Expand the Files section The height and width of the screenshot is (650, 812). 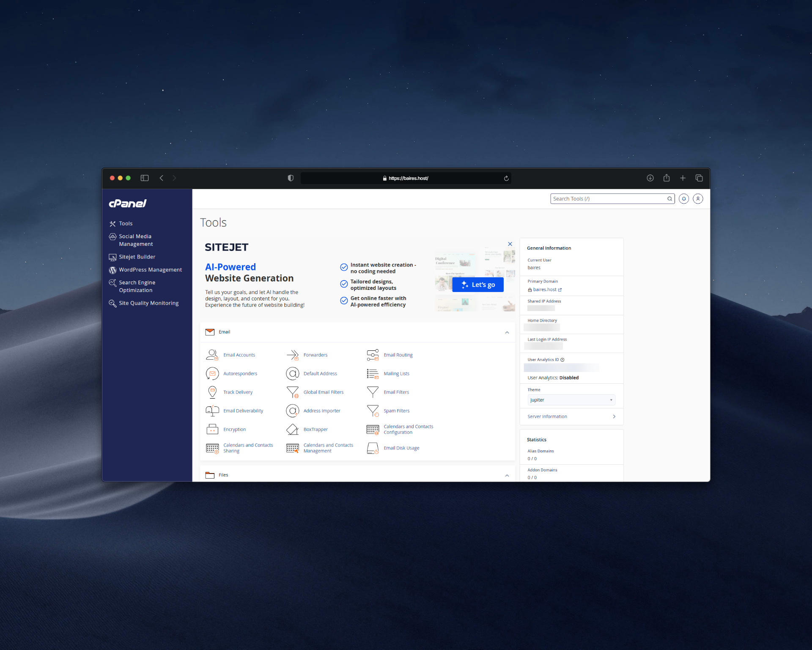pyautogui.click(x=507, y=475)
